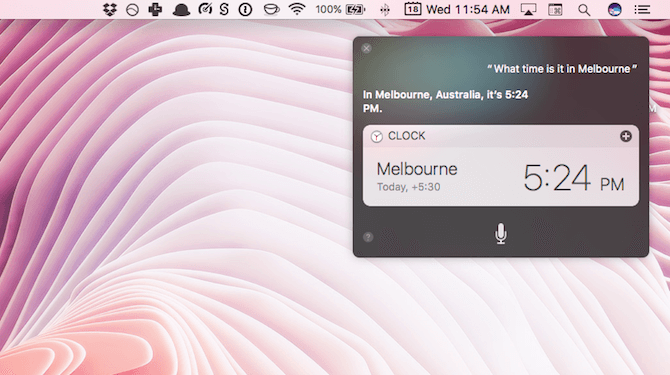Open the coffee cup menu bar icon
This screenshot has width=670, height=375.
[x=271, y=9]
